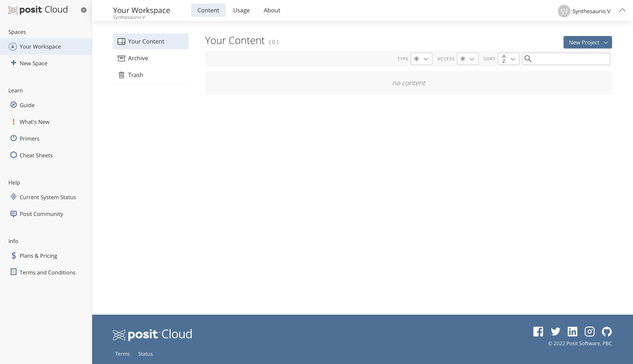Open the ACCESS filter dropdown
The height and width of the screenshot is (364, 633).
(467, 59)
